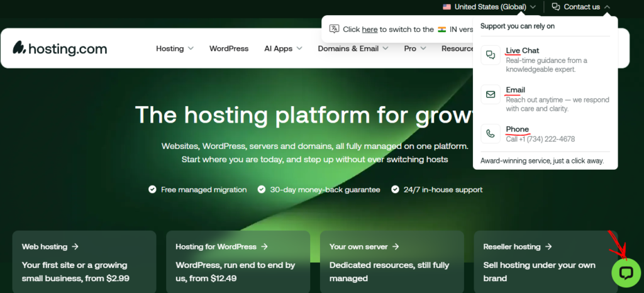Viewport: 644px width, 293px height.
Task: Click the arrow next to Reseller hosting
Action: pyautogui.click(x=548, y=246)
